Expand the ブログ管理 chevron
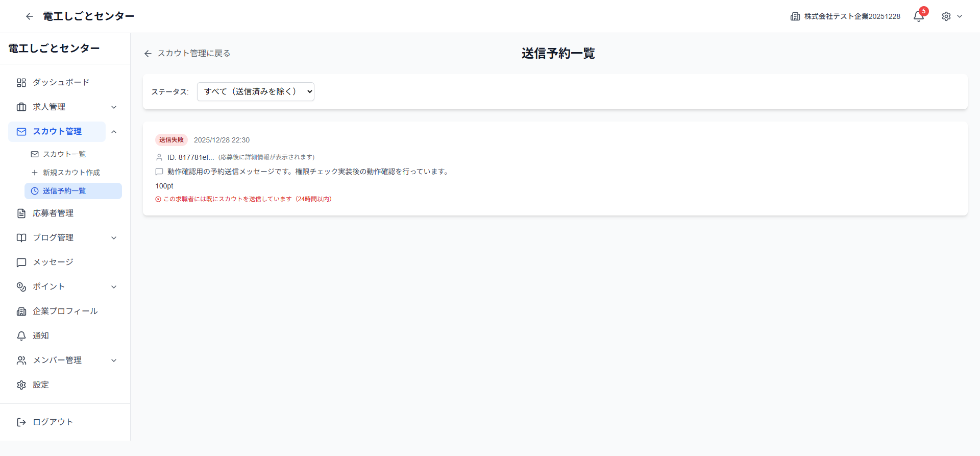The image size is (980, 456). (114, 238)
